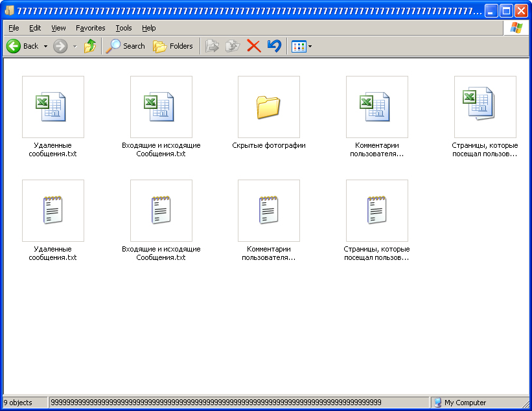Select Notepad file Входящие и исходящие Сообщения.txt

click(161, 211)
